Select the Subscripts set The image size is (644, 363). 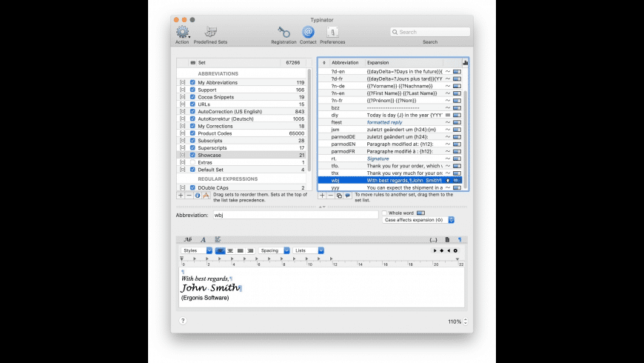pyautogui.click(x=241, y=141)
